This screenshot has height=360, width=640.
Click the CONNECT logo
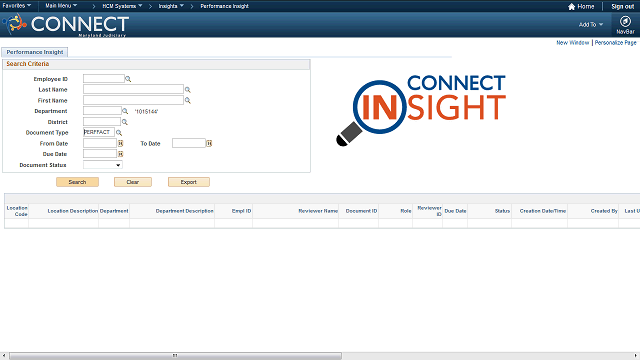pos(67,24)
